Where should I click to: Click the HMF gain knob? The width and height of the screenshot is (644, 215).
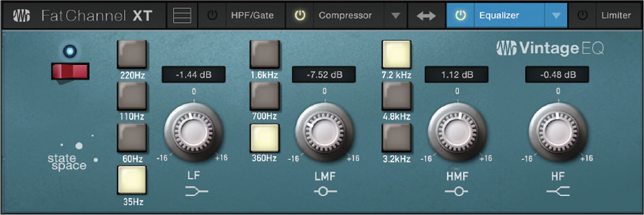(x=457, y=133)
